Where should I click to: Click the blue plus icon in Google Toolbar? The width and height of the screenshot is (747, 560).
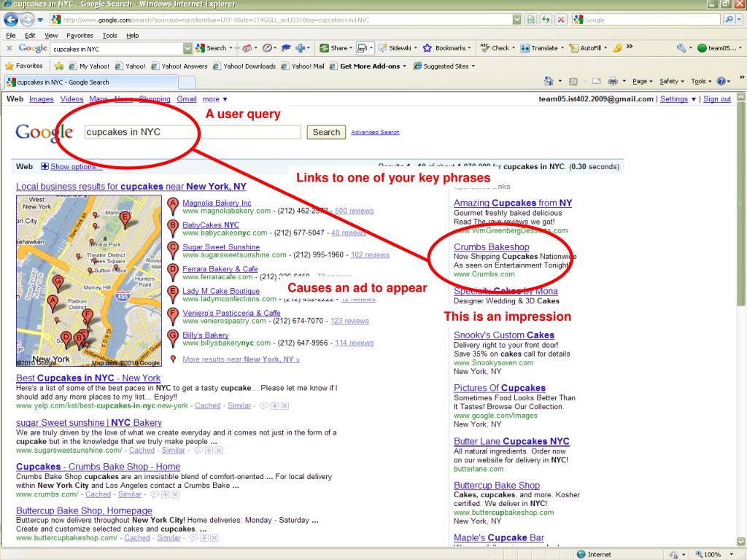(x=300, y=48)
